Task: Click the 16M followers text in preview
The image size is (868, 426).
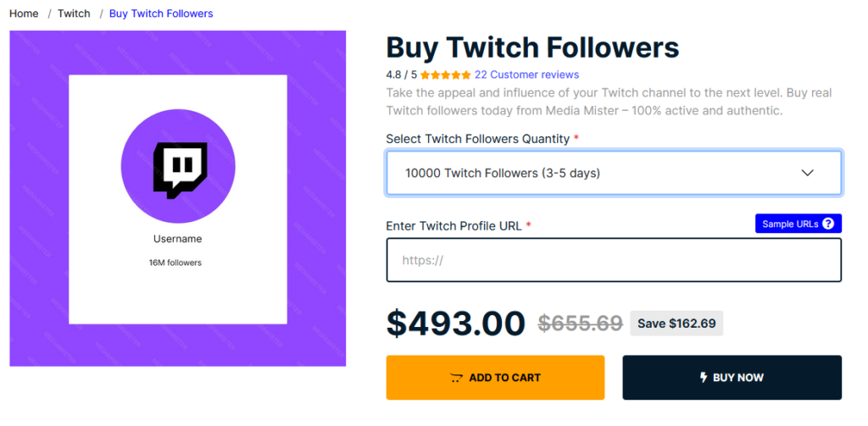Action: pyautogui.click(x=175, y=263)
